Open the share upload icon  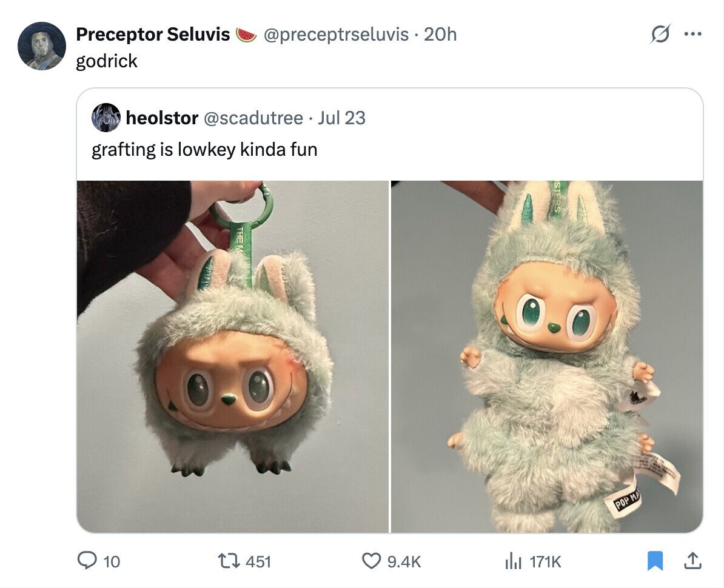[692, 561]
